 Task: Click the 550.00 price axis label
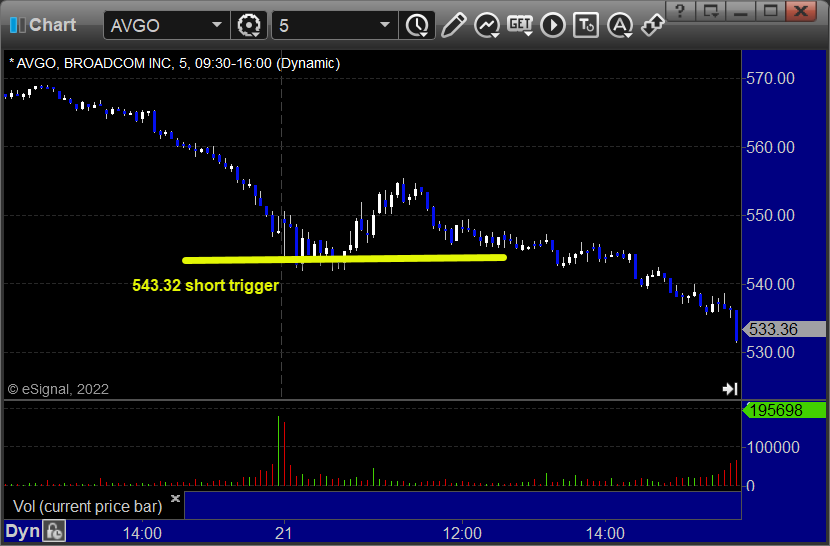coord(770,216)
